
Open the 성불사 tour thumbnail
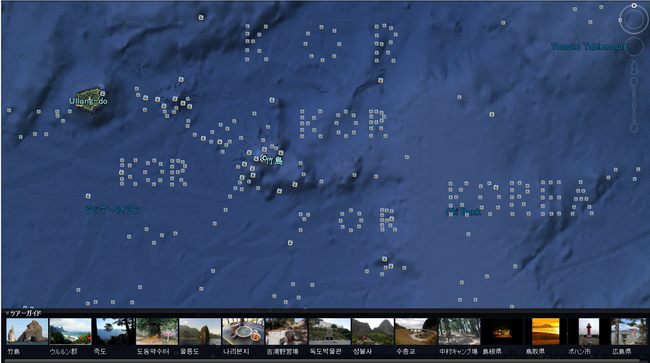point(373,332)
